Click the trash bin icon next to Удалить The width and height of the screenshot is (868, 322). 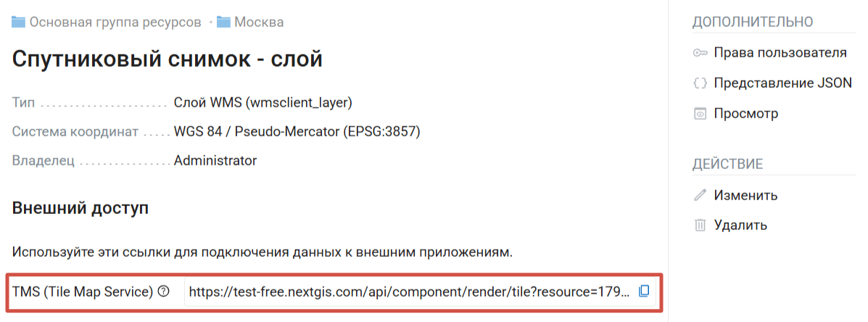700,226
